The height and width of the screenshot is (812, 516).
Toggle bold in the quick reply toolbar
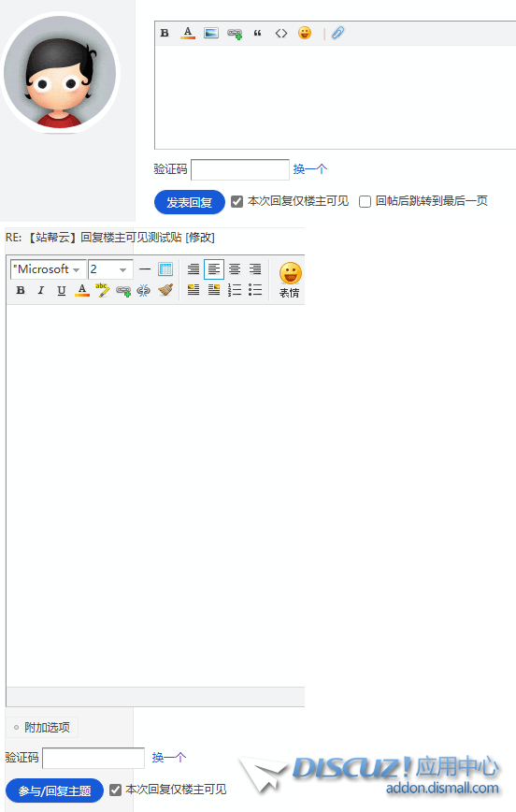pos(165,33)
